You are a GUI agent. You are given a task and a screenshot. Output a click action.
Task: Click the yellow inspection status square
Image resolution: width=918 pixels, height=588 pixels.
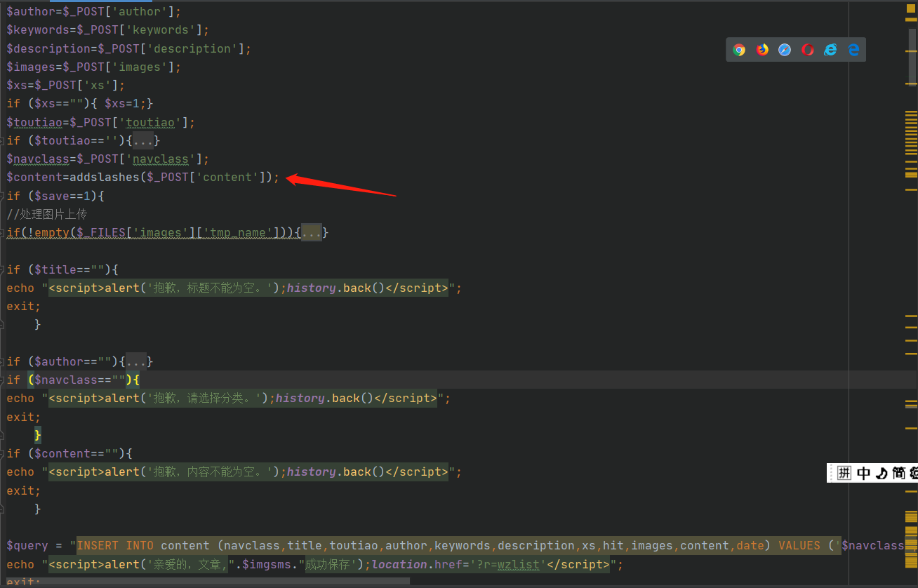pyautogui.click(x=911, y=9)
